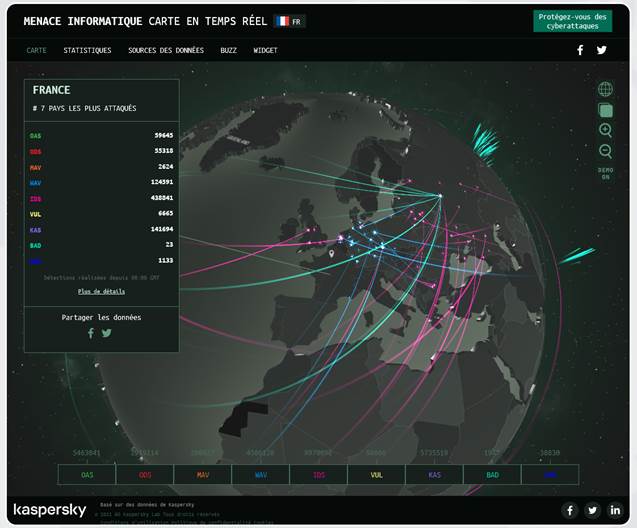Open the Plus de détails link

point(102,291)
